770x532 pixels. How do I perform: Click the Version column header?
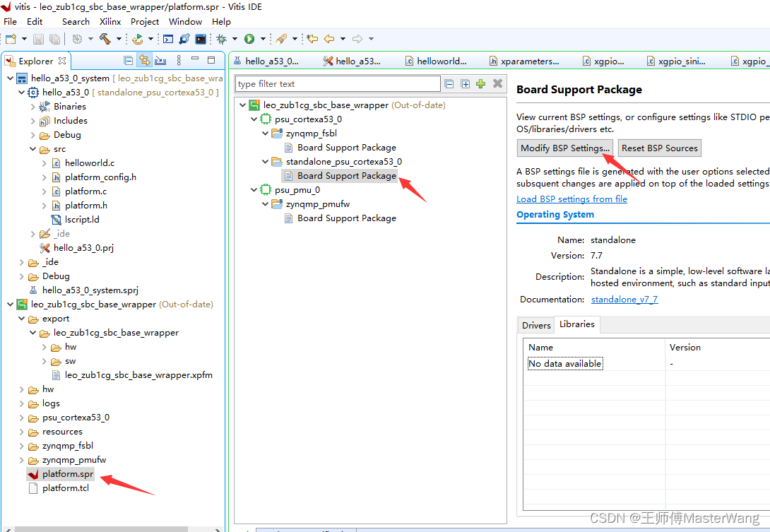685,348
